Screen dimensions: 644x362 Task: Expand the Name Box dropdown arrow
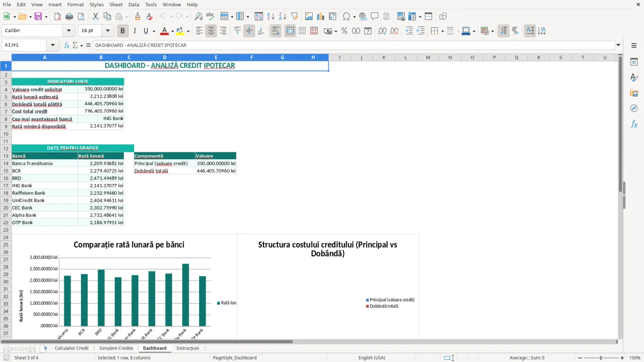pos(53,46)
